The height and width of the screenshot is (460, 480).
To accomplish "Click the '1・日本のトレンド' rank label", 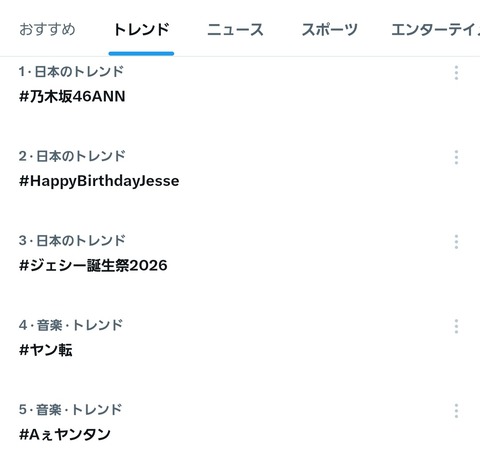I will 71,72.
